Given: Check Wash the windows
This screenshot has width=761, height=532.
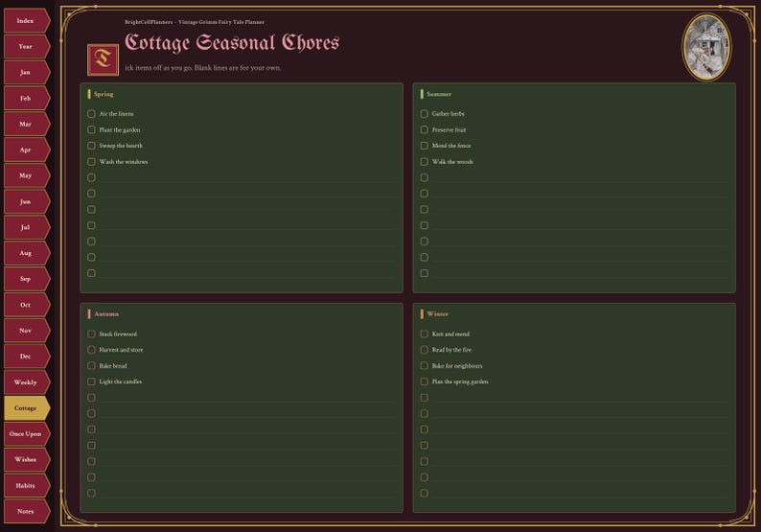Looking at the screenshot, I should click(91, 162).
